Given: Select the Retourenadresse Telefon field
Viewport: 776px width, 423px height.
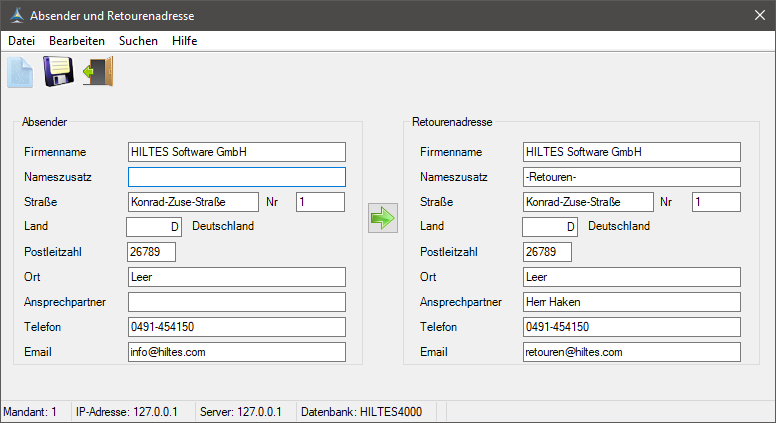Looking at the screenshot, I should coord(631,327).
